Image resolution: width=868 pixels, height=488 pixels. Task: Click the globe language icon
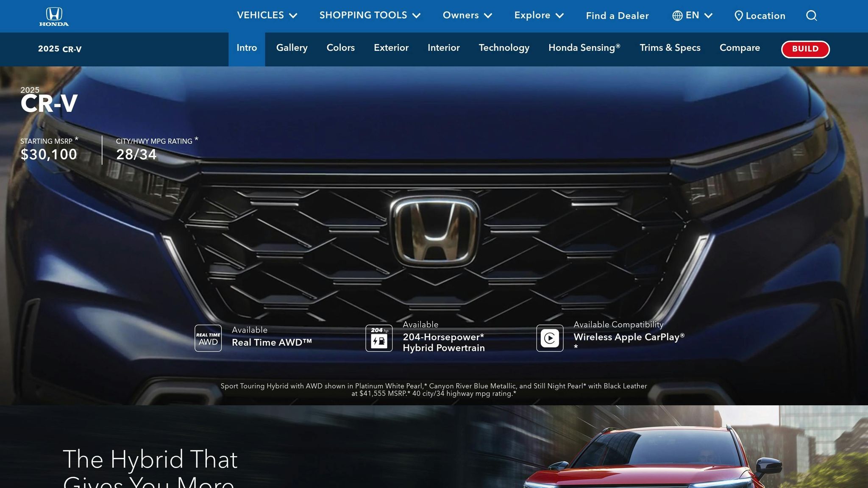[x=677, y=16]
